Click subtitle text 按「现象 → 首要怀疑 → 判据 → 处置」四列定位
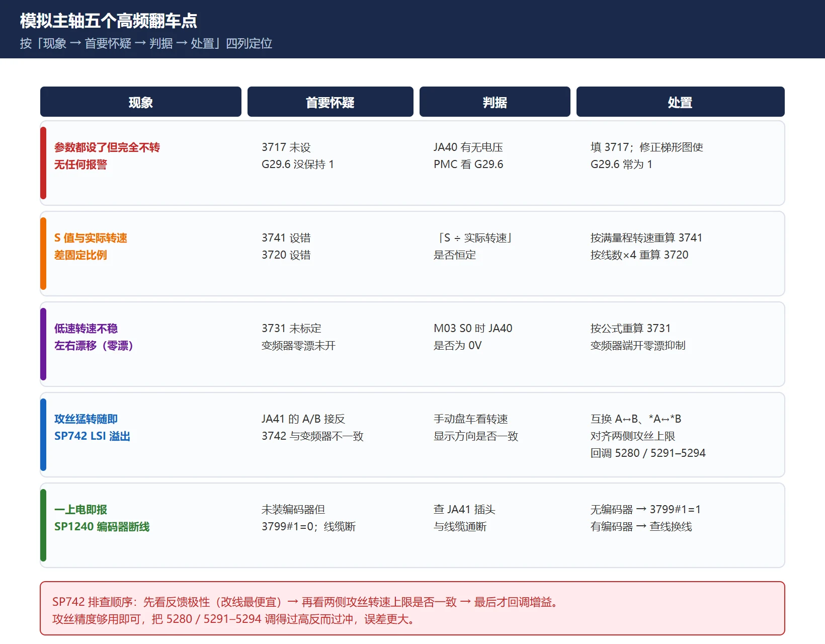 (146, 43)
